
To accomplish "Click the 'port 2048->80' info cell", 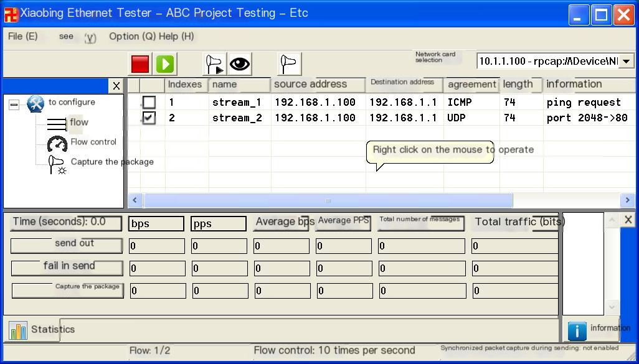I will click(x=587, y=118).
